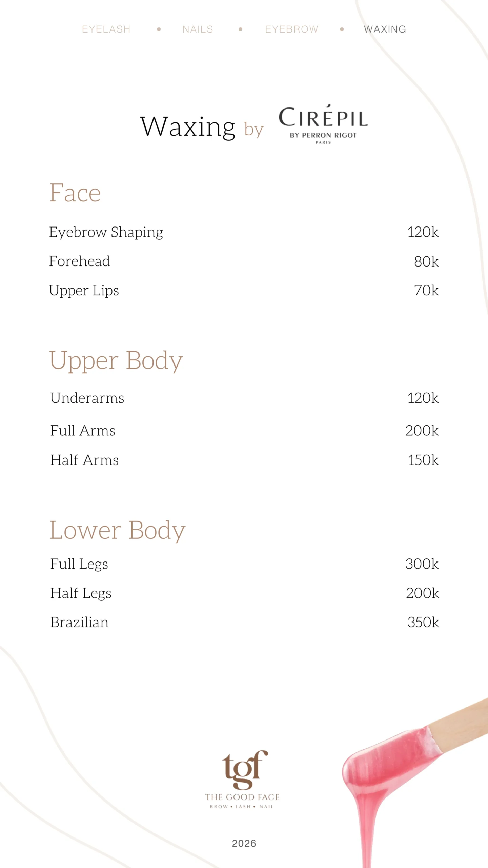Tap the tgf The Good Face logo
Image resolution: width=488 pixels, height=868 pixels.
243,780
